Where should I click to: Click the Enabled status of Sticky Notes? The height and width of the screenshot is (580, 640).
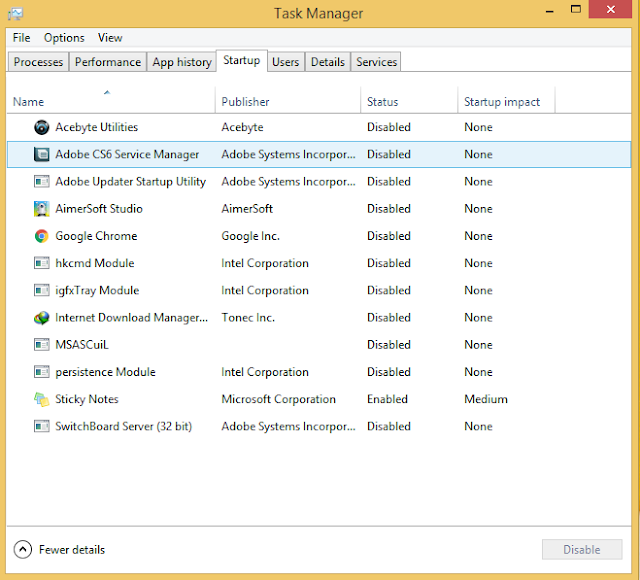click(387, 399)
